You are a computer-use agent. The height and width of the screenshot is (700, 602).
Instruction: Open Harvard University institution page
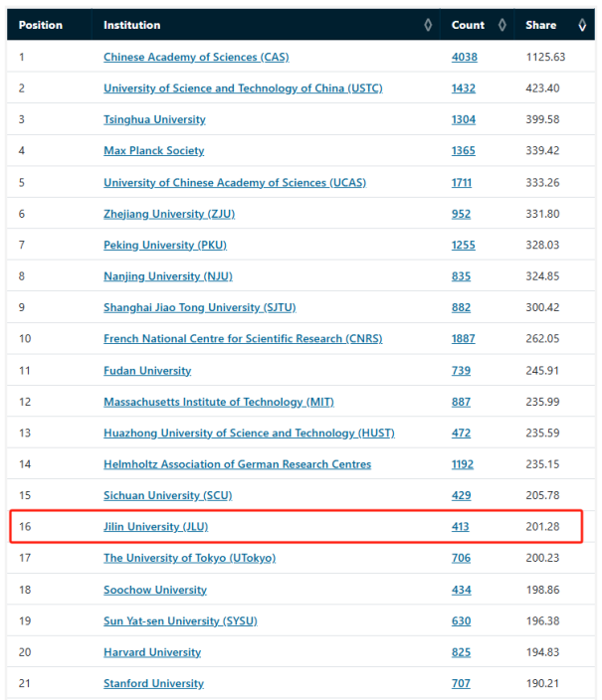pyautogui.click(x=152, y=652)
